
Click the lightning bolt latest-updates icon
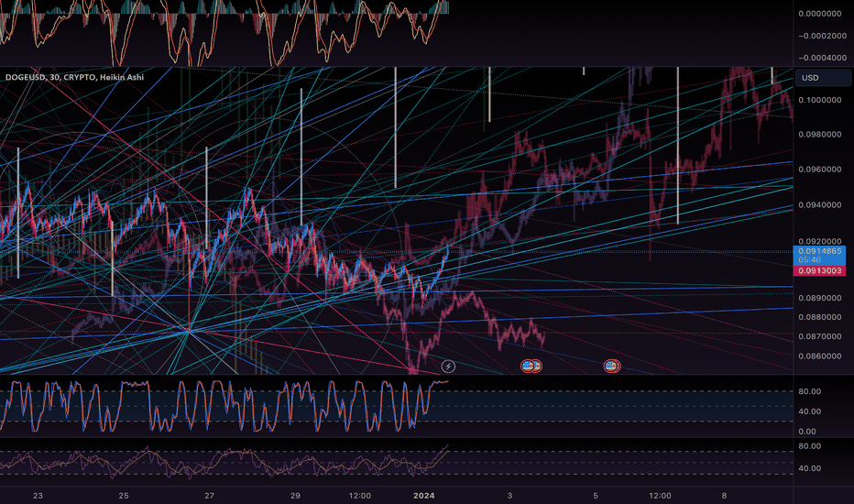[x=448, y=367]
